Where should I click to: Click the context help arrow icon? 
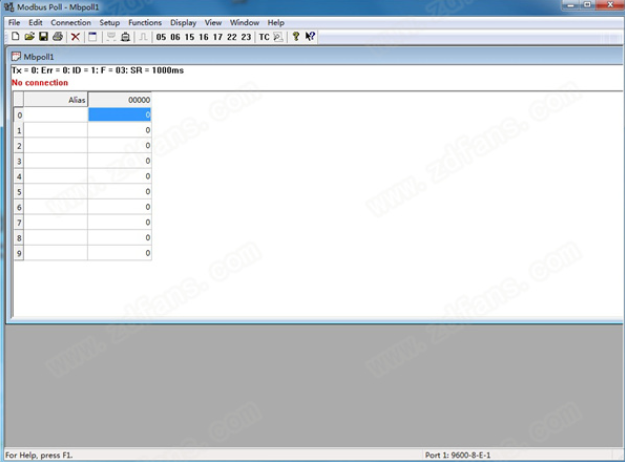tap(310, 37)
